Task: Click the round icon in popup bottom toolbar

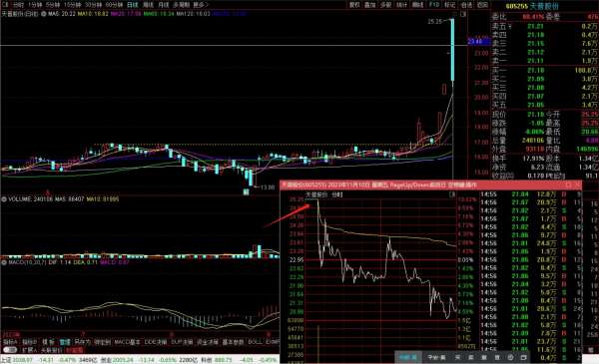Action: (510, 357)
